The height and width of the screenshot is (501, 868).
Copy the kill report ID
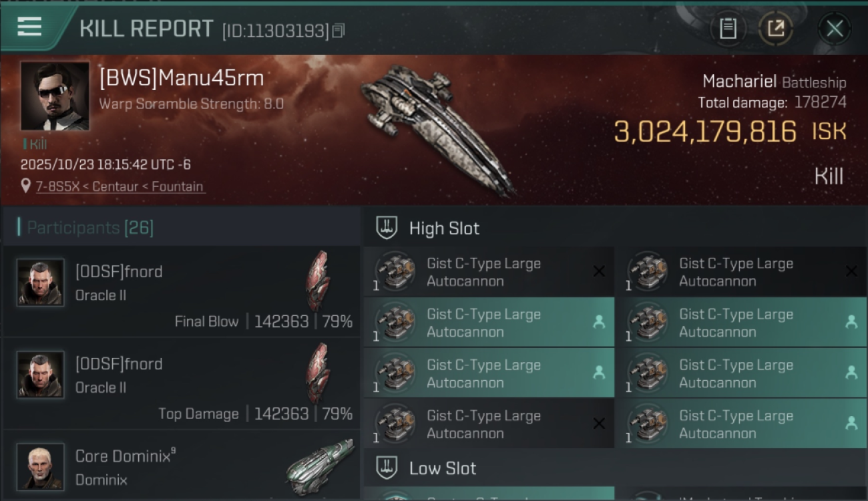[x=339, y=30]
